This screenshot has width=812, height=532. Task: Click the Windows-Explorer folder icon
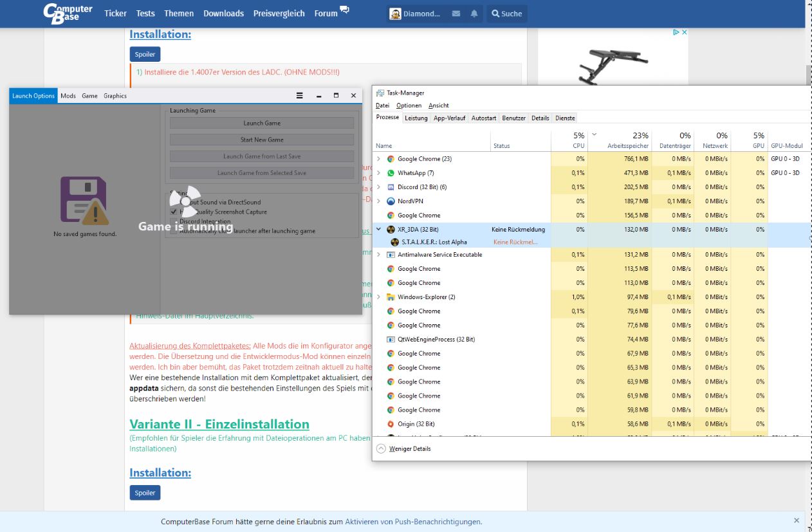click(391, 297)
